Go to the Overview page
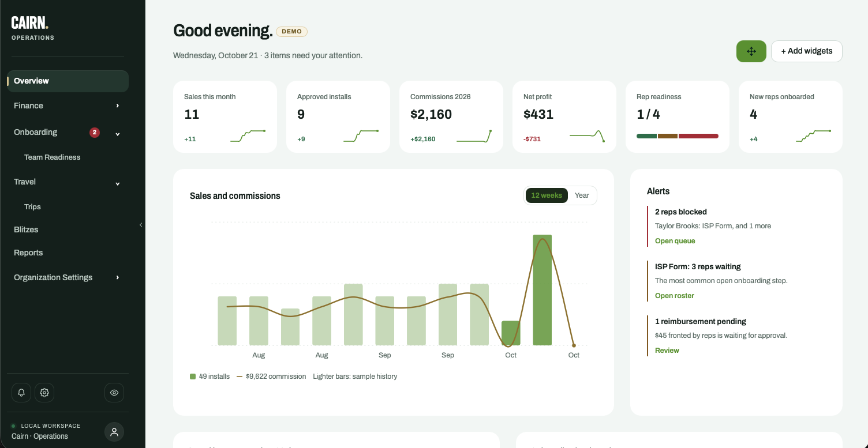Screen dimensions: 868x448 coord(68,81)
